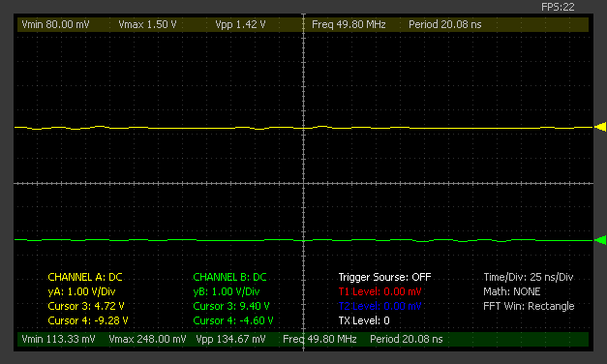This screenshot has width=607, height=364.
Task: Click the TX Level: 0 readout
Action: coord(364,320)
